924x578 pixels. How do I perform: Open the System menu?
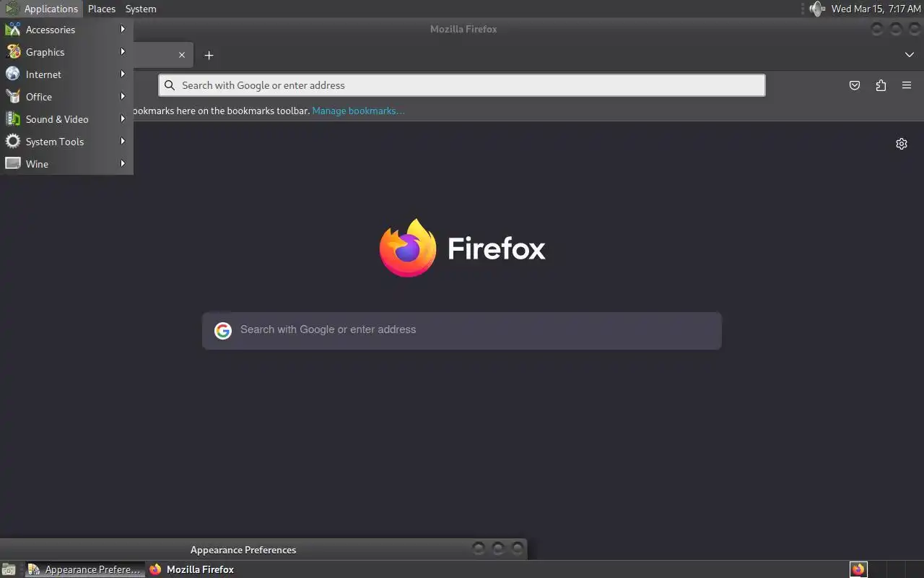141,9
